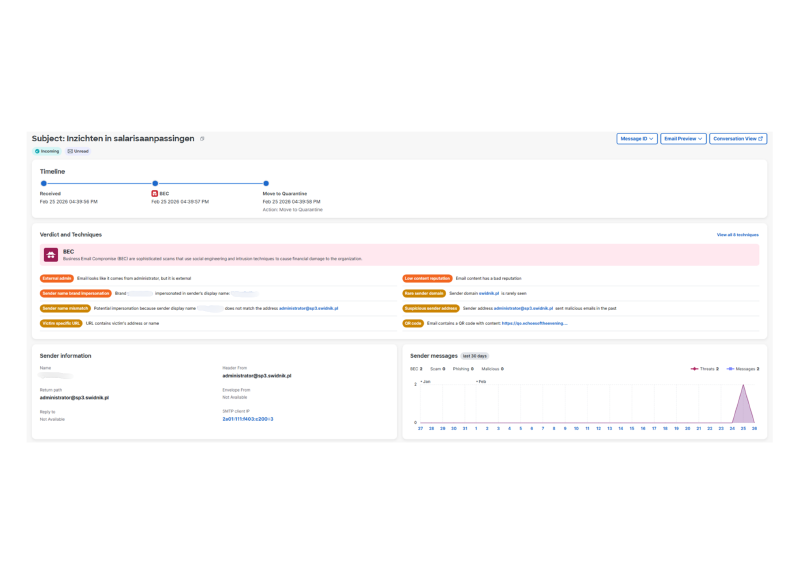The width and height of the screenshot is (800, 574).
Task: Click the 'Action: Move to Quarantine' text
Action: (292, 210)
